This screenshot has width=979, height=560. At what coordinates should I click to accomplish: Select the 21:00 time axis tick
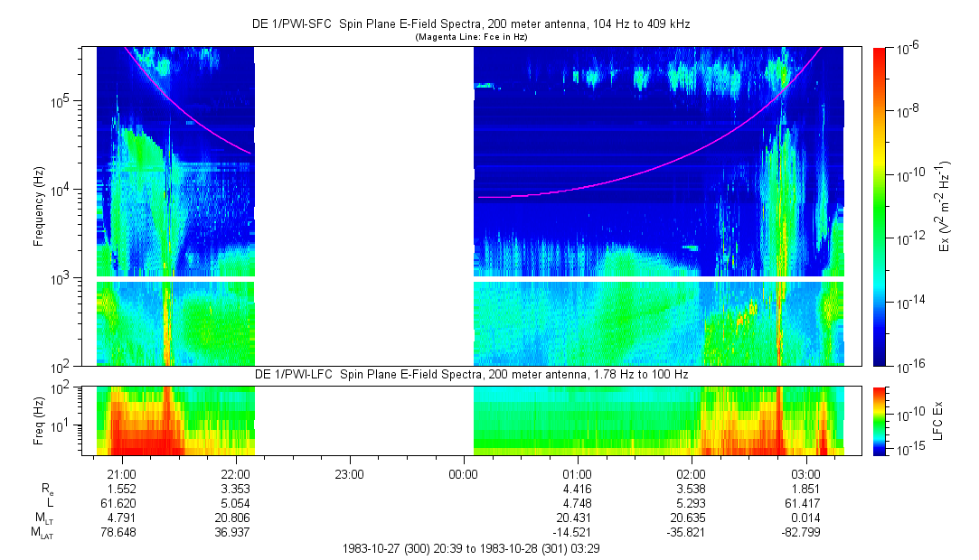[x=122, y=473]
